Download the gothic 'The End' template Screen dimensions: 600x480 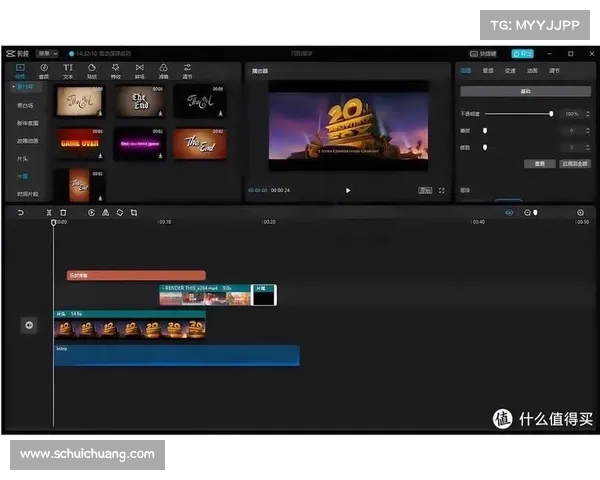tap(160, 113)
